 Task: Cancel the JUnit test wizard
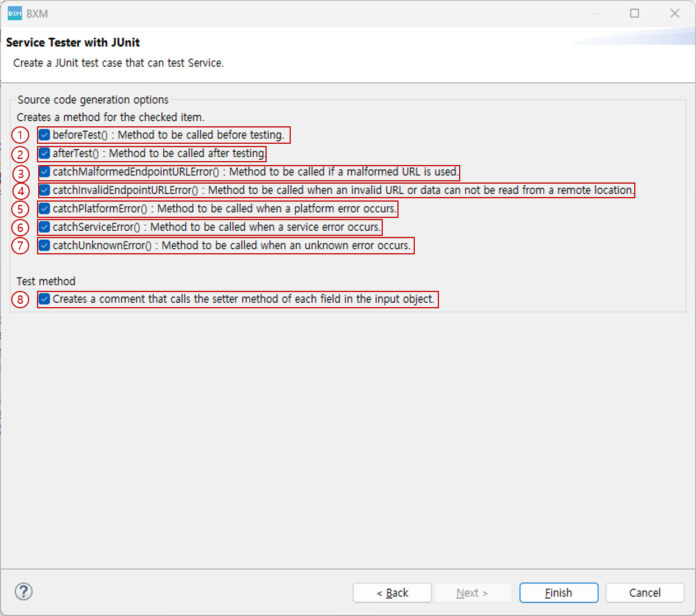pos(644,592)
